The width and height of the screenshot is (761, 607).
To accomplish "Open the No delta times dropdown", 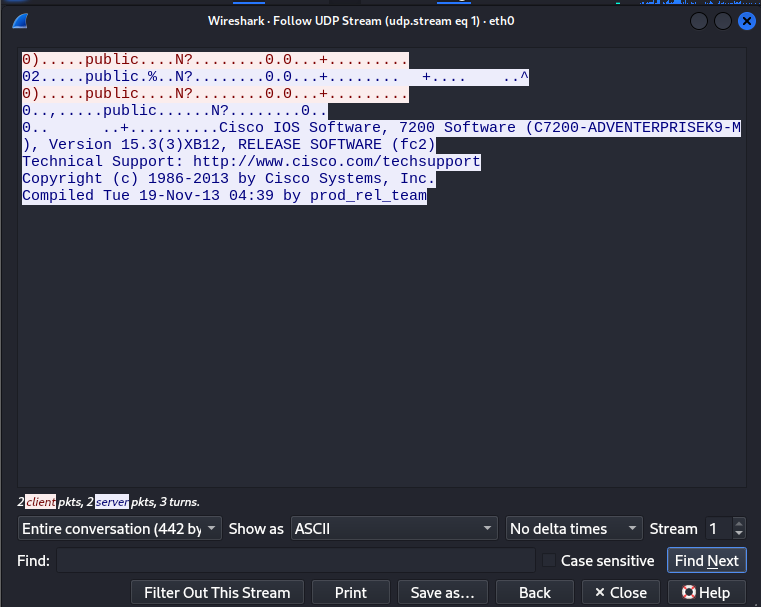I will 574,528.
